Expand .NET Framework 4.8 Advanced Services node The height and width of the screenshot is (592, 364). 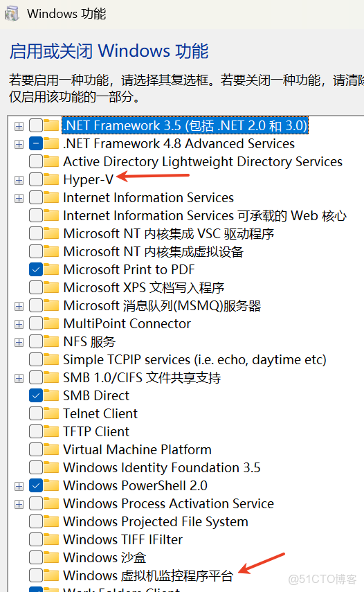(19, 144)
